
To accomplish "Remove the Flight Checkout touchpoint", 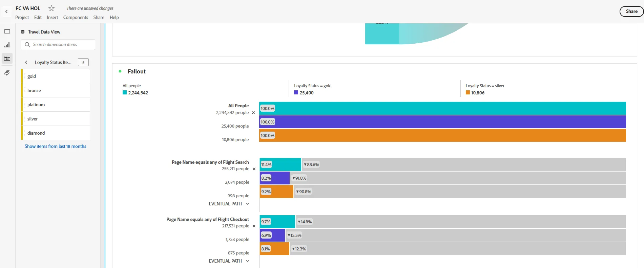I will (x=254, y=226).
